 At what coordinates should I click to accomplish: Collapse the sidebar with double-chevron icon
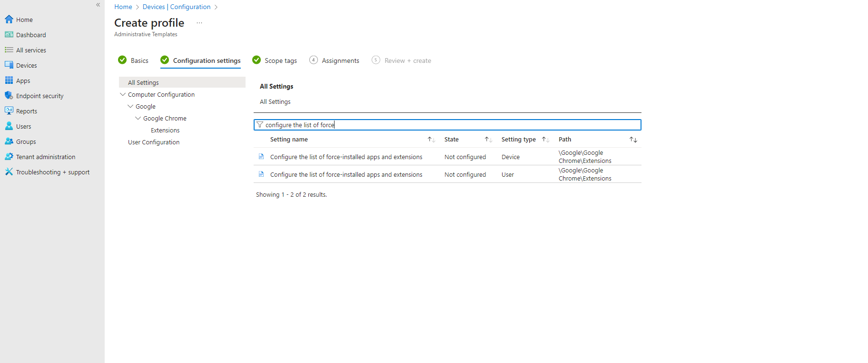coord(98,5)
